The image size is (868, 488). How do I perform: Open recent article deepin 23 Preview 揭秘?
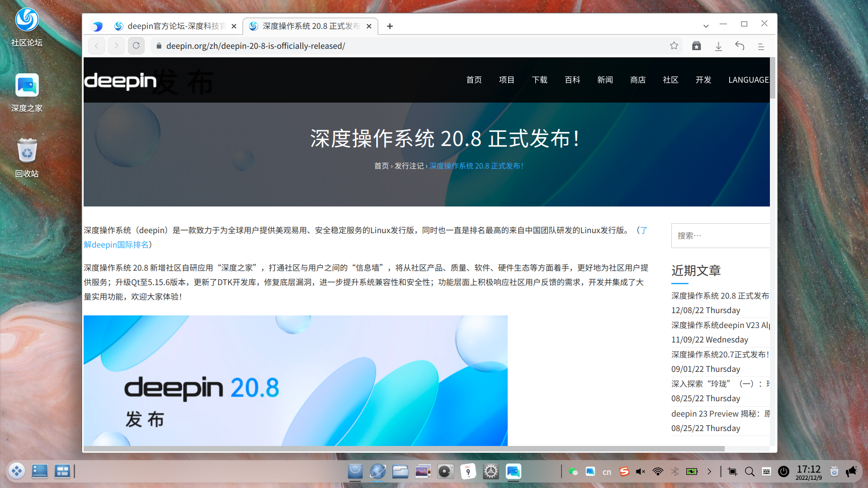(x=720, y=413)
